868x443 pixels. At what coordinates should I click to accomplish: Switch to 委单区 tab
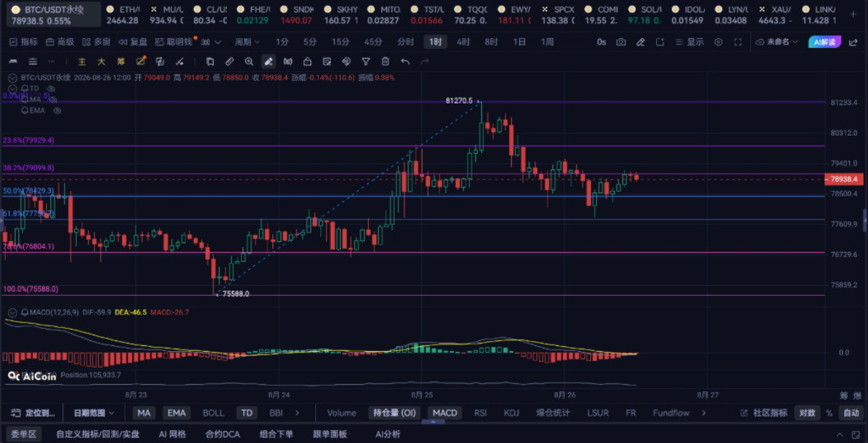[24, 434]
